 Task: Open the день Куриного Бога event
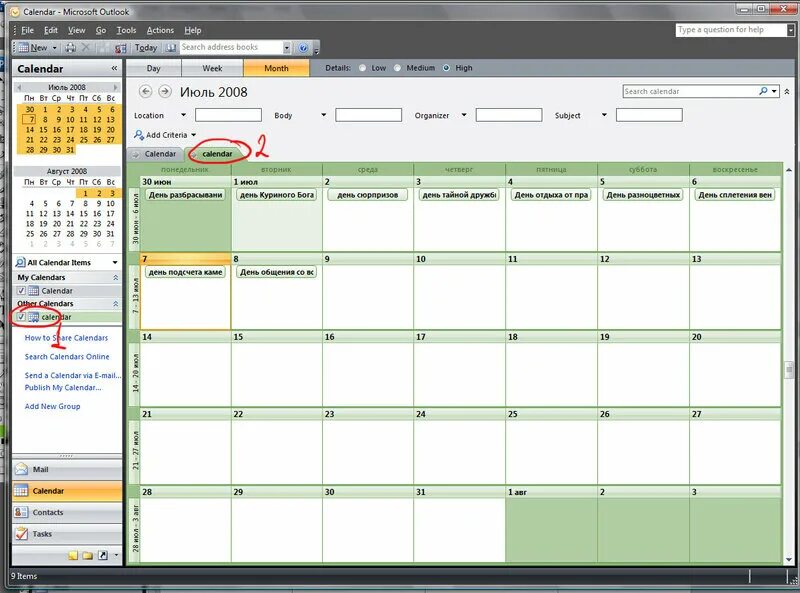277,194
